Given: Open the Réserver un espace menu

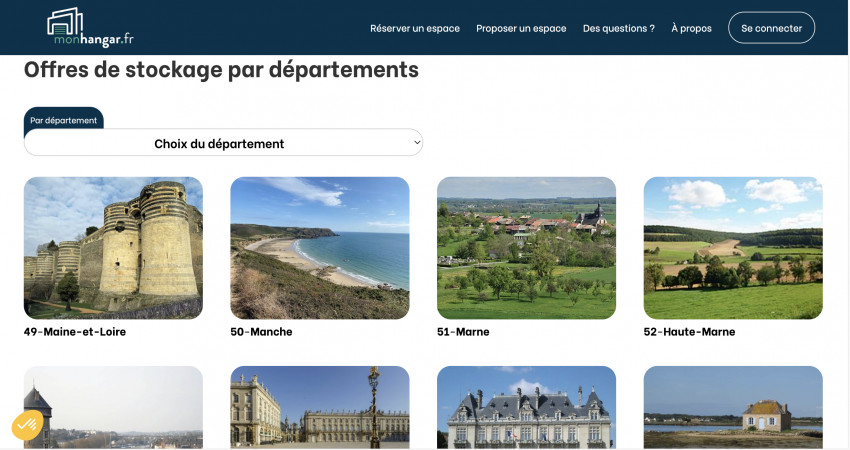Looking at the screenshot, I should click(x=414, y=28).
